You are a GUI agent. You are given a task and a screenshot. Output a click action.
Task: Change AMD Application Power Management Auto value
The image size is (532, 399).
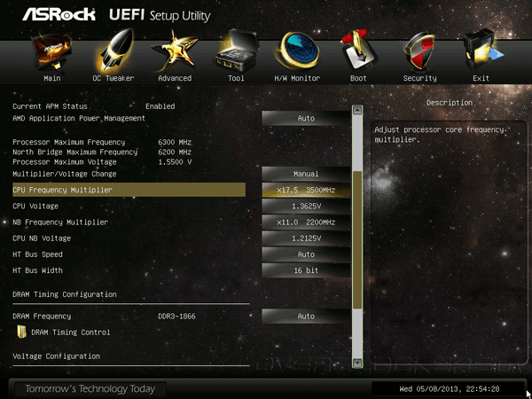[306, 119]
